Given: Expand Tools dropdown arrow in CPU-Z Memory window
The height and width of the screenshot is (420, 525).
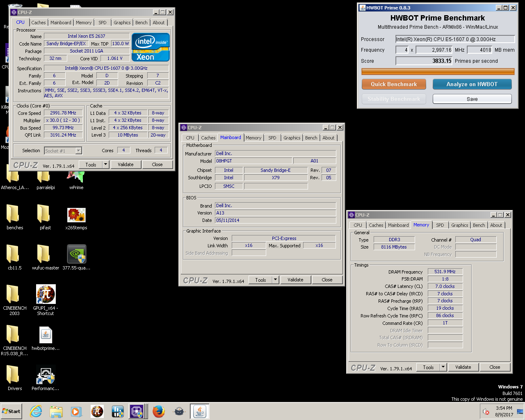Looking at the screenshot, I should [443, 367].
